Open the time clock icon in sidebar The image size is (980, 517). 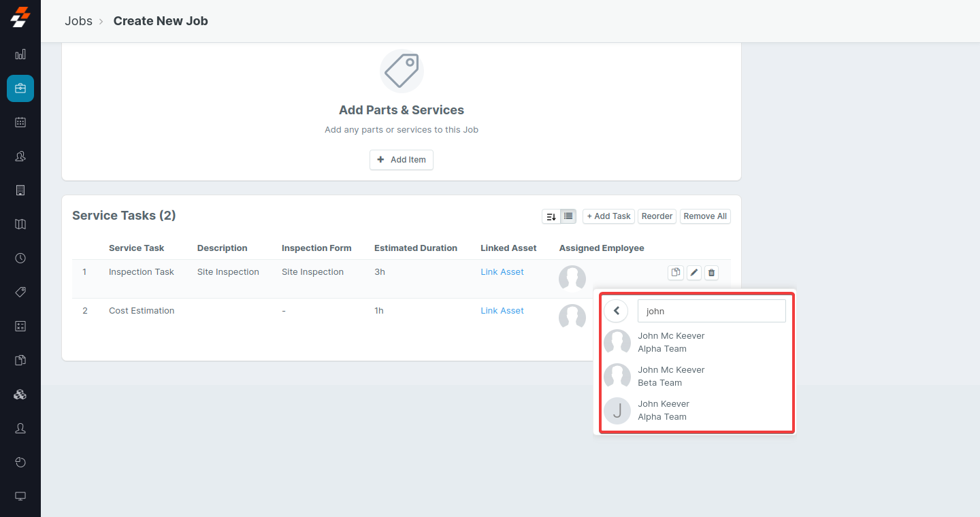click(20, 258)
